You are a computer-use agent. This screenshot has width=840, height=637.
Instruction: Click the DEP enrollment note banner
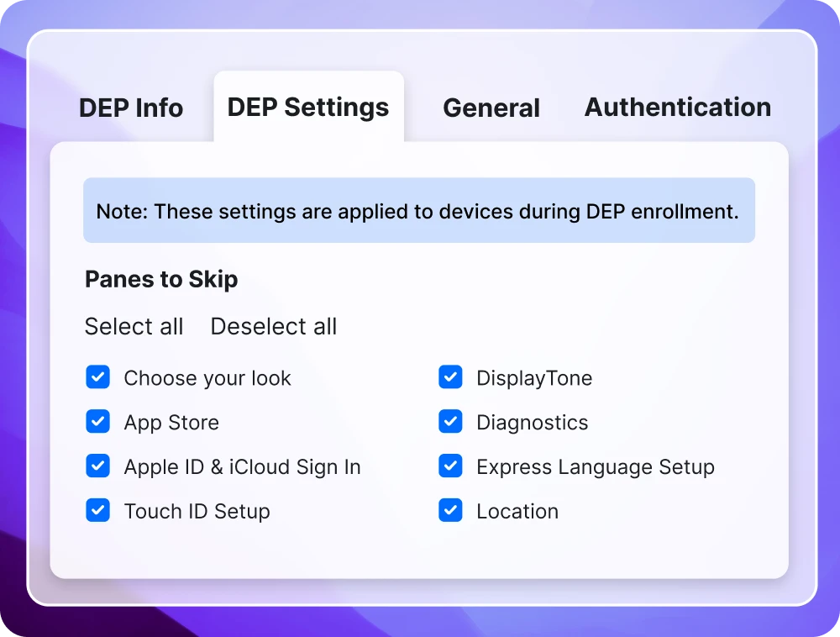coord(419,211)
